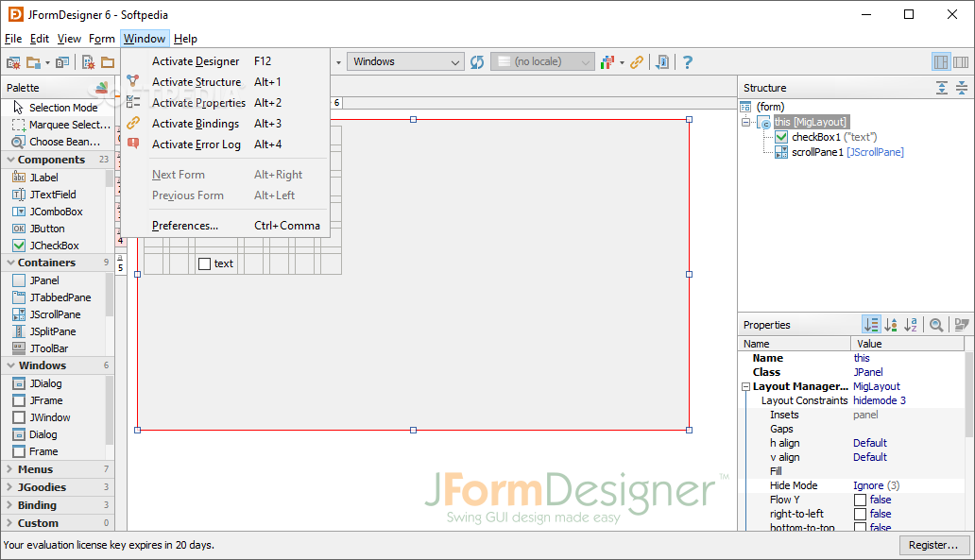Image resolution: width=975 pixels, height=560 pixels.
Task: Pick JButton from the palette
Action: [x=54, y=229]
